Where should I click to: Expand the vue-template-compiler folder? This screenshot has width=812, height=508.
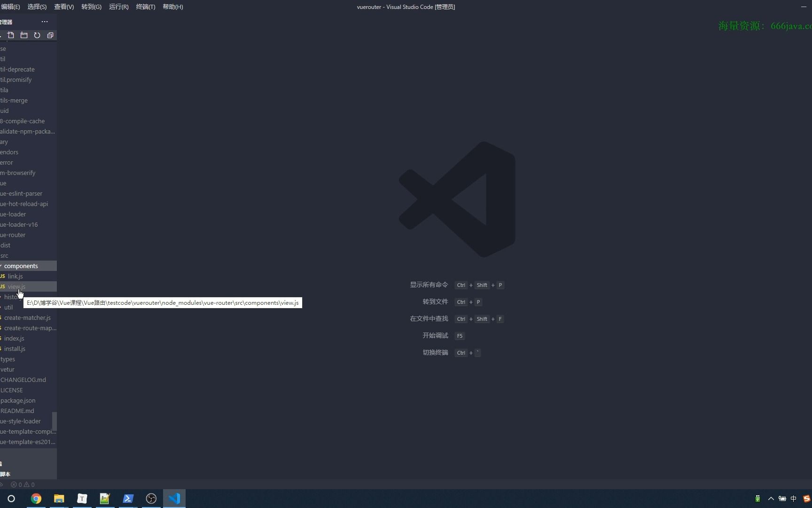28,431
